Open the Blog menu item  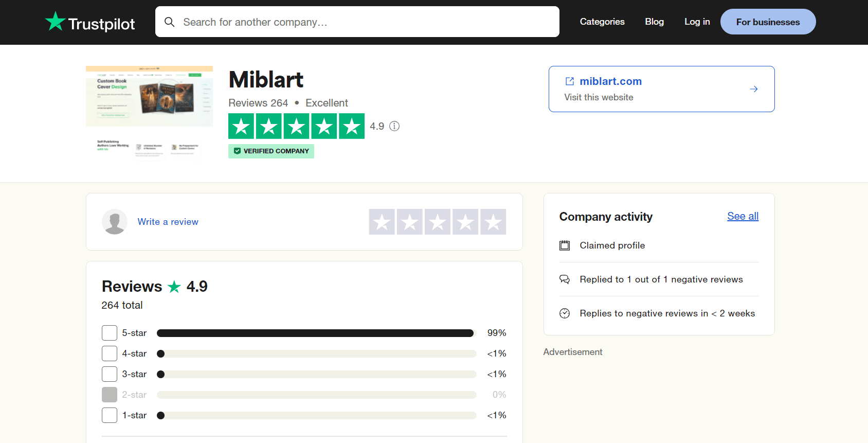pyautogui.click(x=654, y=22)
